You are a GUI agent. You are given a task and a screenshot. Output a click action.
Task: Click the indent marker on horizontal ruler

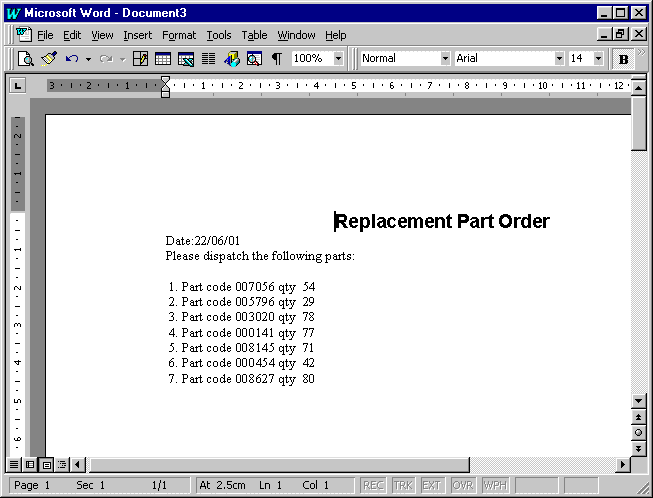pyautogui.click(x=165, y=86)
